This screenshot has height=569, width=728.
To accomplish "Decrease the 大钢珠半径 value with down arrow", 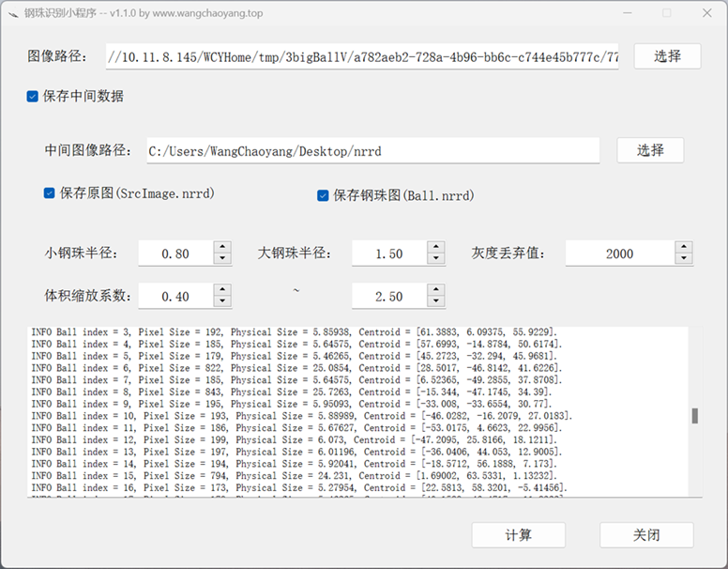I will pyautogui.click(x=435, y=259).
